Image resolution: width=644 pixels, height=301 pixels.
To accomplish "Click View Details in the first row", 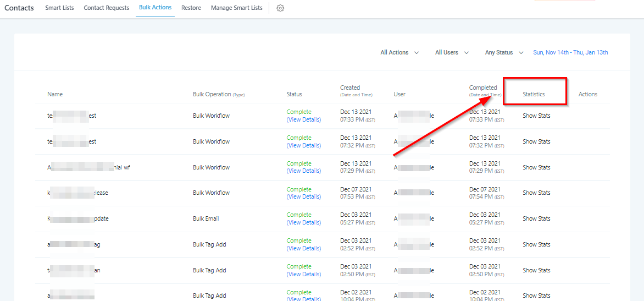I will (304, 120).
